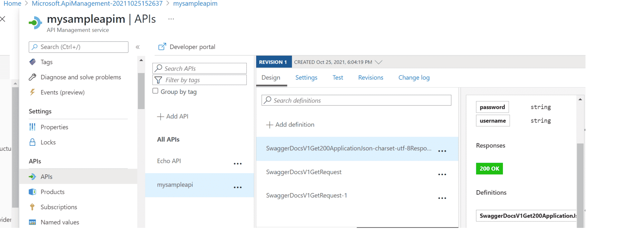This screenshot has width=644, height=234.
Task: Open ellipsis menu for SwaggerDocsV1GetRequest
Action: [x=442, y=174]
